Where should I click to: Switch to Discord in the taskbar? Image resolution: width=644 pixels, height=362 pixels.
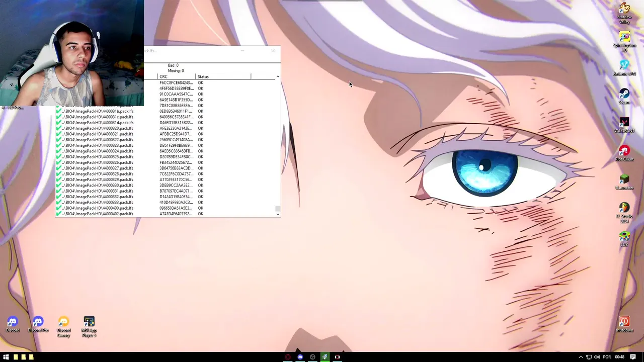300,357
